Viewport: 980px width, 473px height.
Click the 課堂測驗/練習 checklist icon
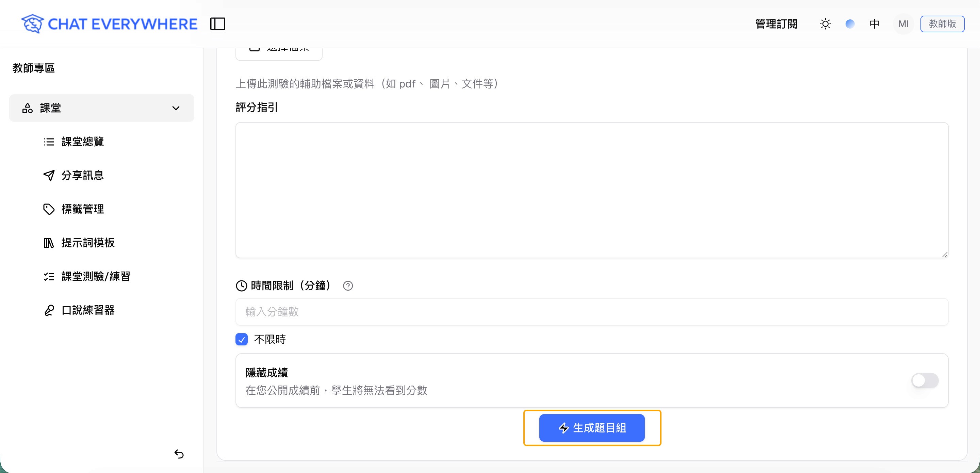49,277
